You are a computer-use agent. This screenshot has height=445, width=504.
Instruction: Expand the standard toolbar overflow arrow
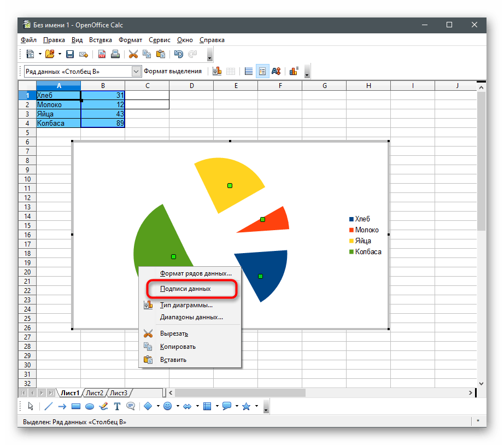[209, 54]
